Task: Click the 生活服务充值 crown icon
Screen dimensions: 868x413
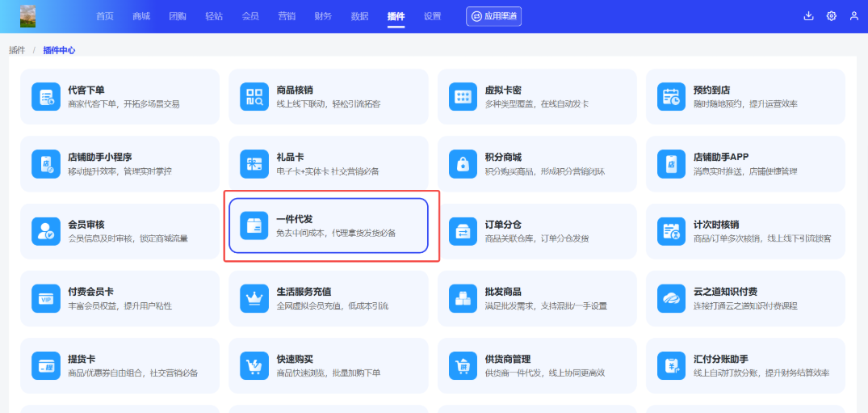Action: click(254, 298)
